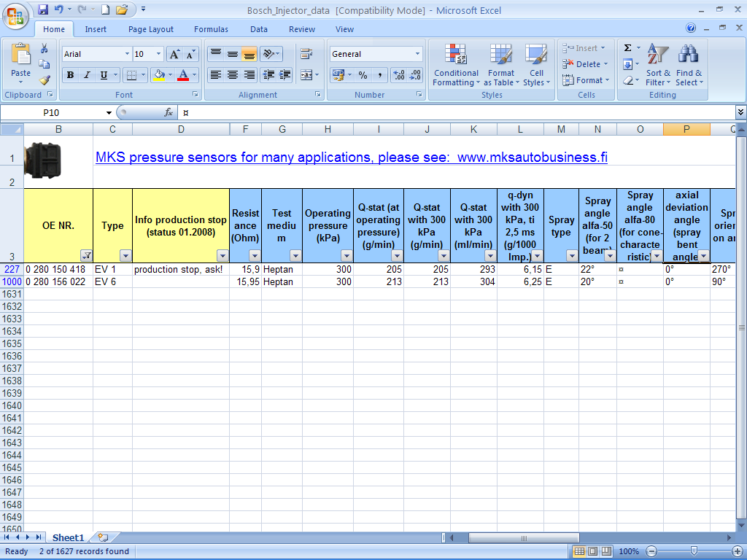
Task: Undo the last action
Action: tap(58, 9)
